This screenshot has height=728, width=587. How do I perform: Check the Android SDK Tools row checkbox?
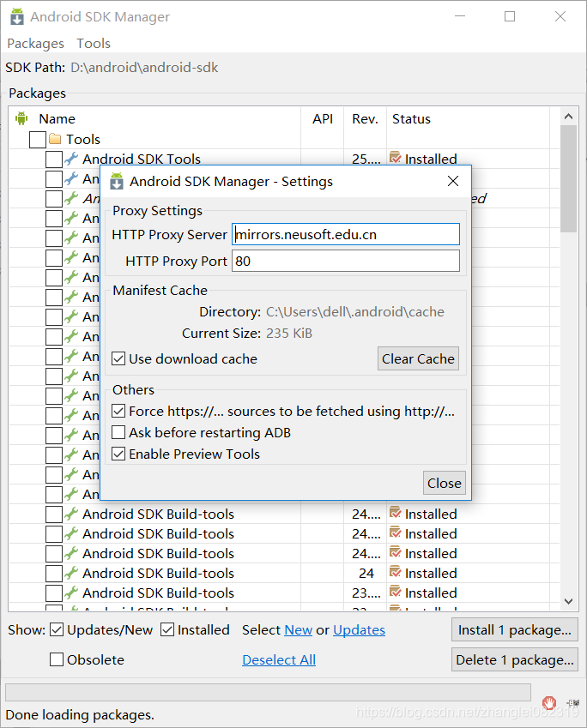(54, 159)
